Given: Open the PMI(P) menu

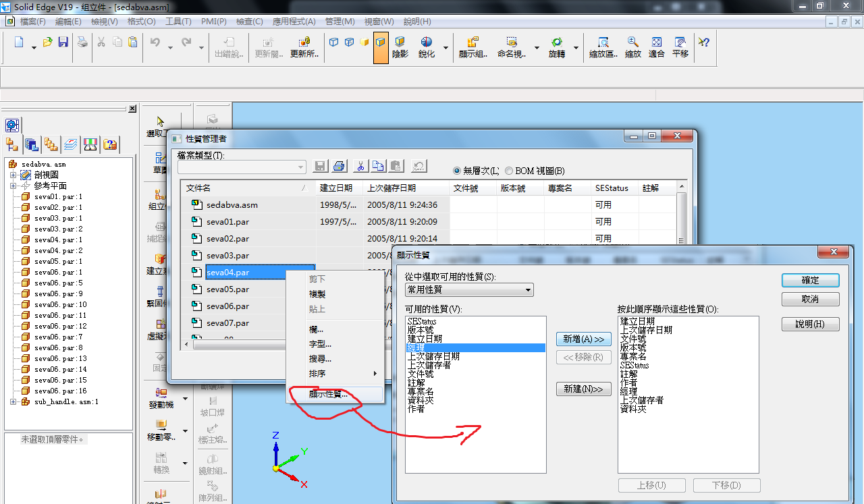Looking at the screenshot, I should 214,22.
